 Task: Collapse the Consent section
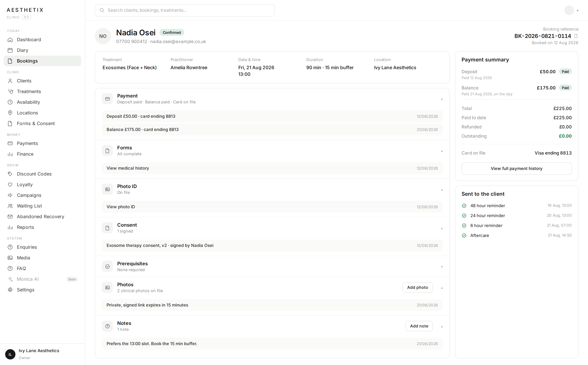coord(442,228)
